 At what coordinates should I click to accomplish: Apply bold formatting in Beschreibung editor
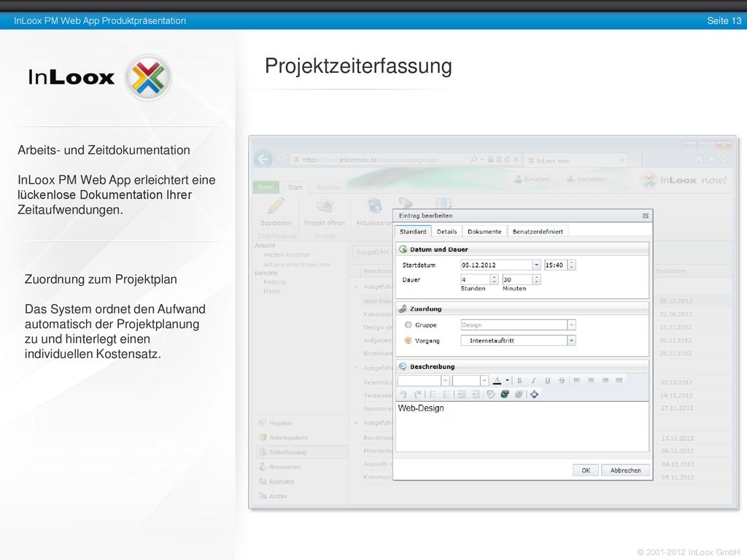click(x=519, y=381)
